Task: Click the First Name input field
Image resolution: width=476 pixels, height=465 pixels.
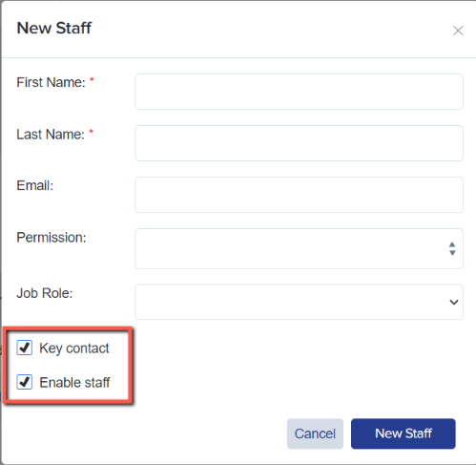Action: [x=299, y=92]
